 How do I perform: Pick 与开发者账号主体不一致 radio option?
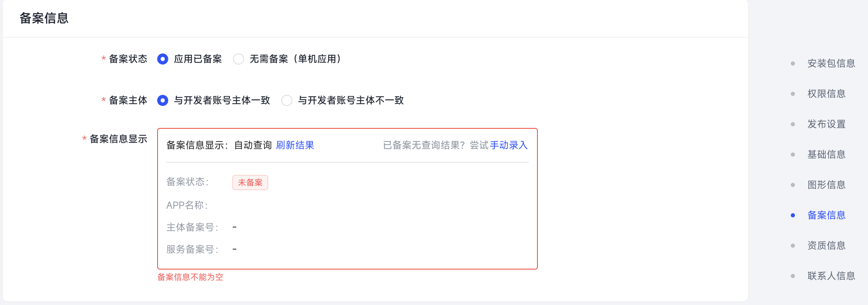[287, 100]
